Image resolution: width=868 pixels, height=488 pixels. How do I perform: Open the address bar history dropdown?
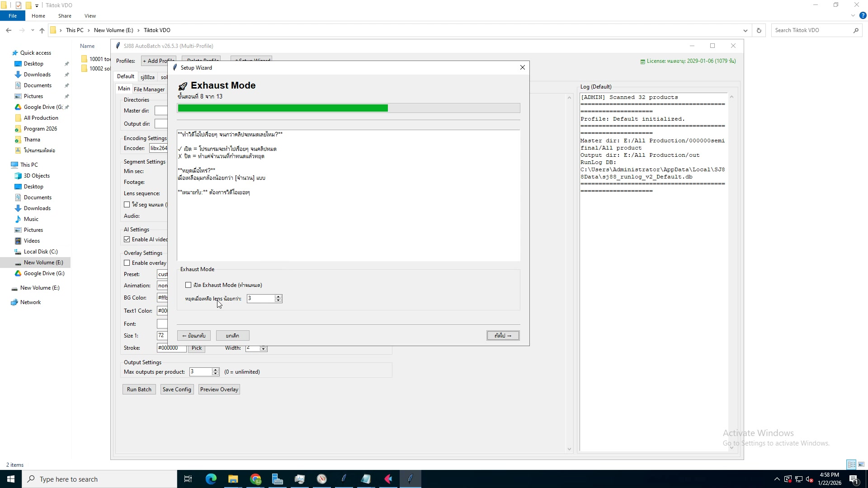[745, 30]
